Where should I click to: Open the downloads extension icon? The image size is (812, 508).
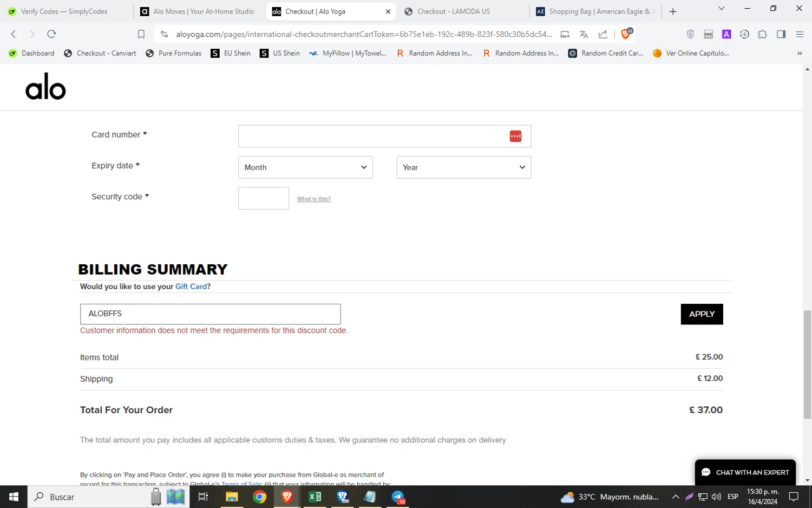tap(744, 34)
